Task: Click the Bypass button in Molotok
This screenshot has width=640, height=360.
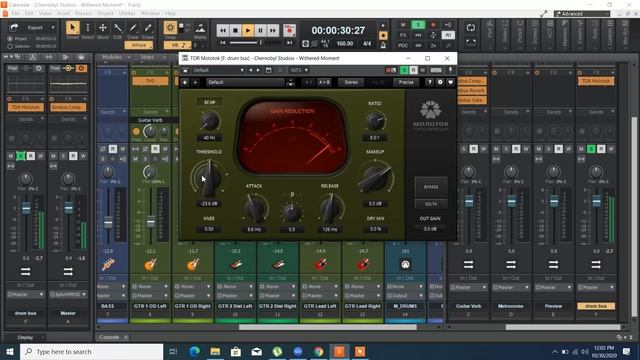Action: tap(431, 187)
